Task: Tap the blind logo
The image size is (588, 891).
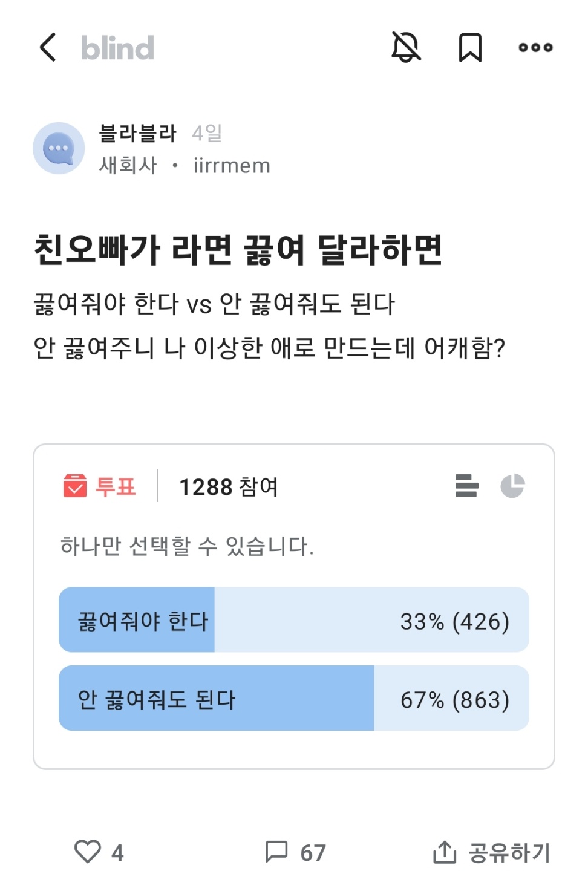Action: pyautogui.click(x=117, y=48)
